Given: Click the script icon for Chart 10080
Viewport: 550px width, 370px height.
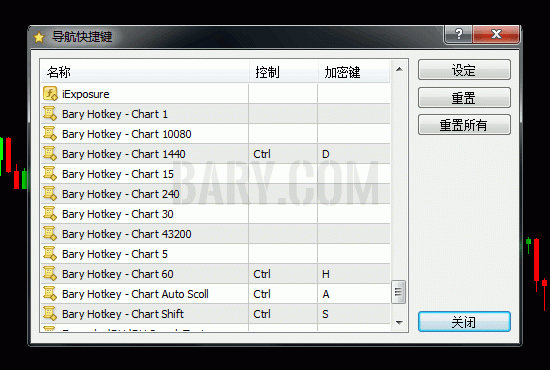Looking at the screenshot, I should [50, 134].
